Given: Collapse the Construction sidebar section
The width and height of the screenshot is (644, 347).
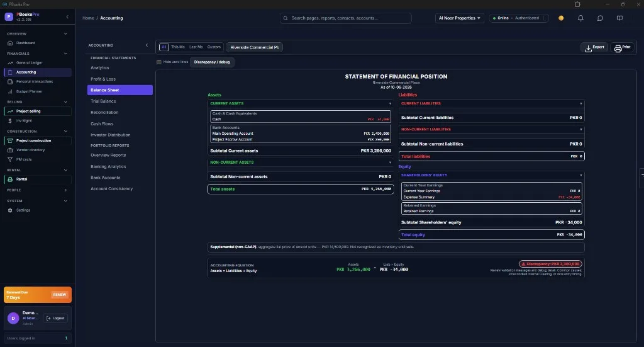Looking at the screenshot, I should (65, 132).
